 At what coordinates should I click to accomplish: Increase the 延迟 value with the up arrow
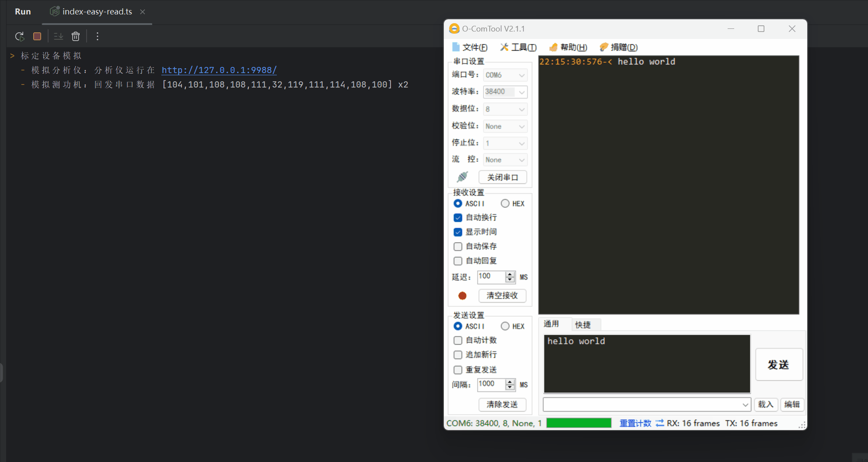point(510,274)
